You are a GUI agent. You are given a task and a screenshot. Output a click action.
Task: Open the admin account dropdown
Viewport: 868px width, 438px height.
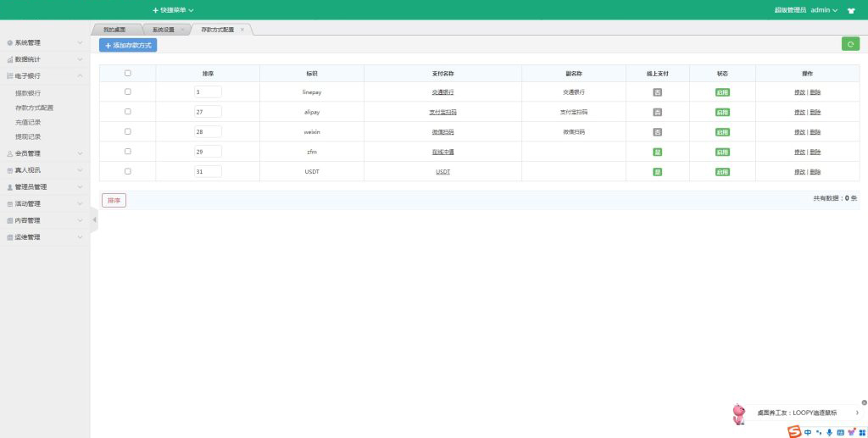(x=823, y=10)
